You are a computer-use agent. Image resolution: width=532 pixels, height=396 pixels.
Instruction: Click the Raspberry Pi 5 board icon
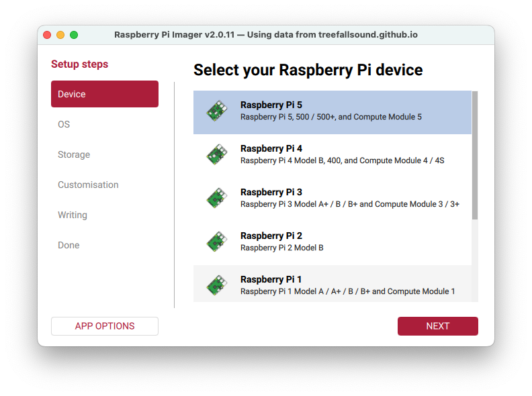click(x=217, y=111)
